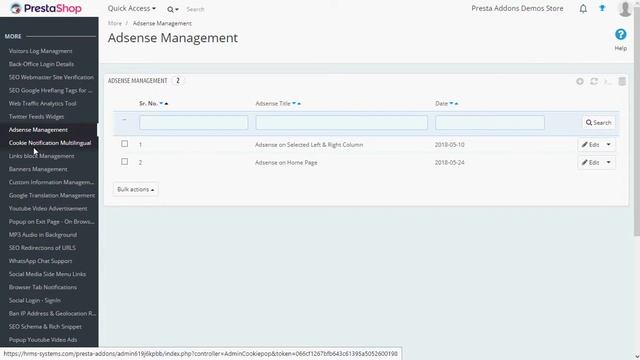The height and width of the screenshot is (360, 640).
Task: Open Custom Information Management item
Action: click(x=51, y=182)
